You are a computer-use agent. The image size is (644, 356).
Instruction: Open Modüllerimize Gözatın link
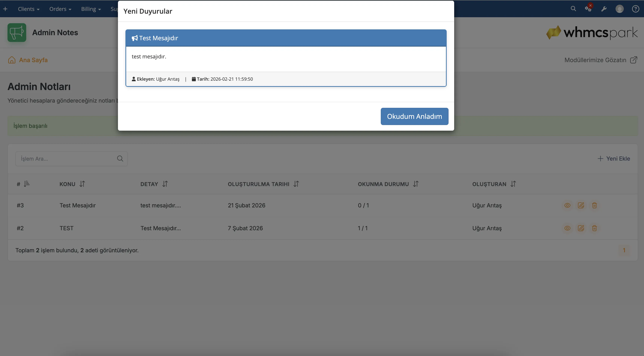595,60
